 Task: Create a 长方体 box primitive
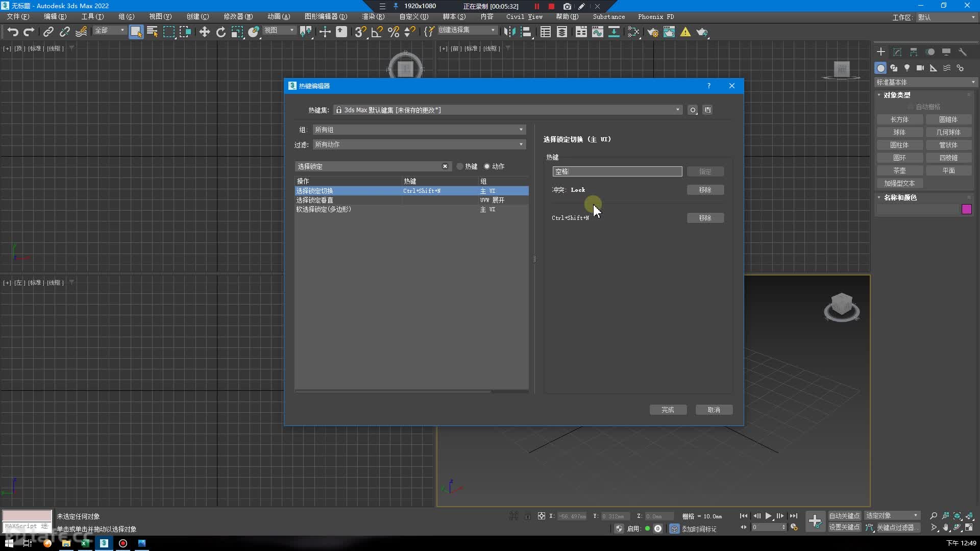[899, 119]
